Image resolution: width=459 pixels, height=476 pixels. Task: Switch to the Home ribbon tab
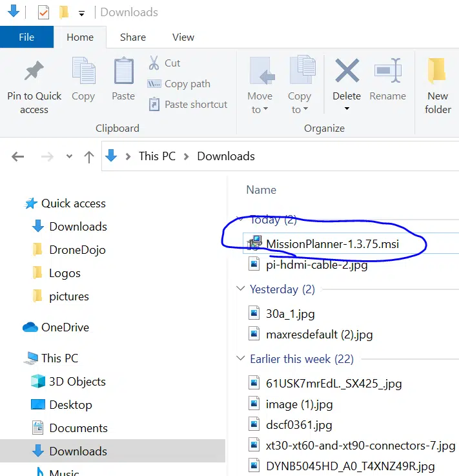pyautogui.click(x=80, y=37)
